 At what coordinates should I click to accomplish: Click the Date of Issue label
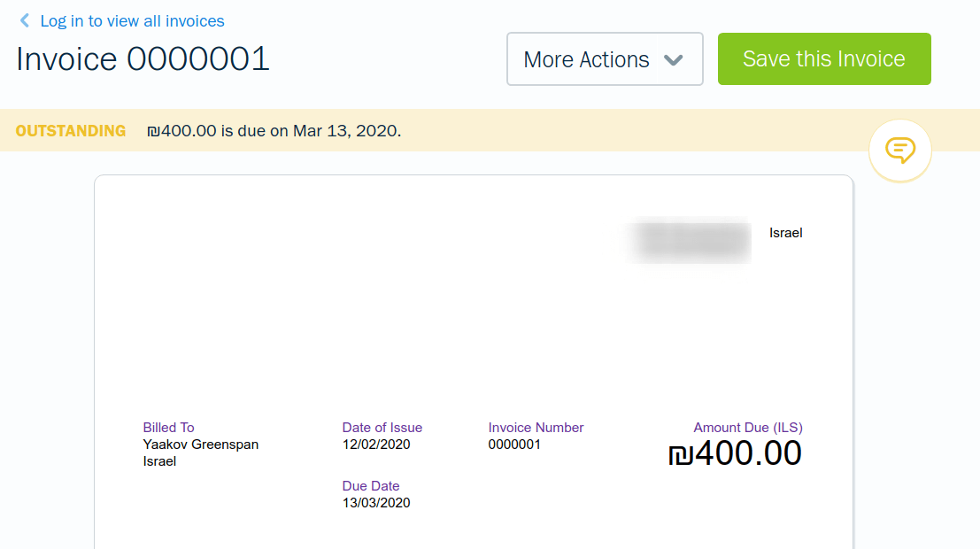382,428
